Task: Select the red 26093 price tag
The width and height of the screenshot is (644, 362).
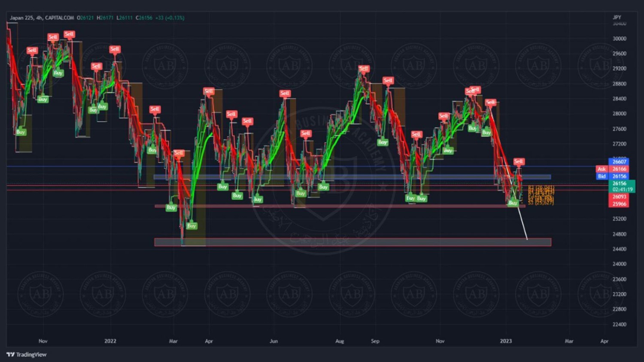Action: click(x=619, y=197)
